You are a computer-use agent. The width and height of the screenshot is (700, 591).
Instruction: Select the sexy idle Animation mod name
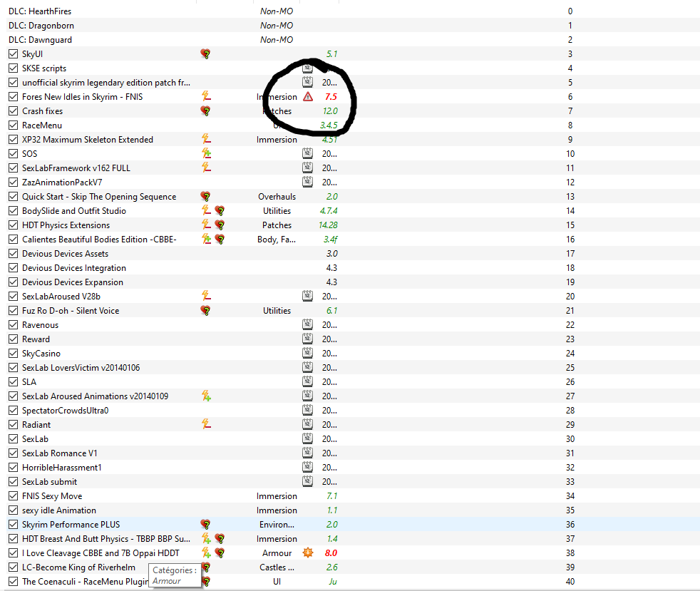tap(59, 510)
